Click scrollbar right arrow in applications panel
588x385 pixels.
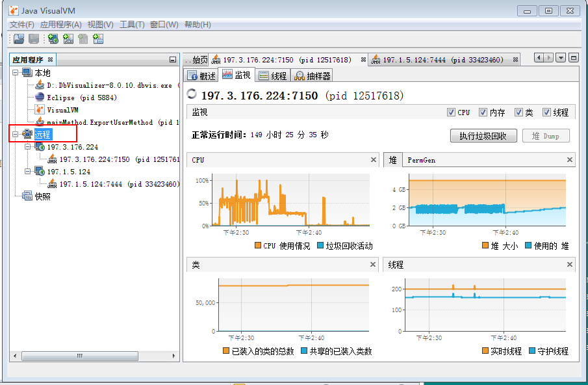(173, 356)
